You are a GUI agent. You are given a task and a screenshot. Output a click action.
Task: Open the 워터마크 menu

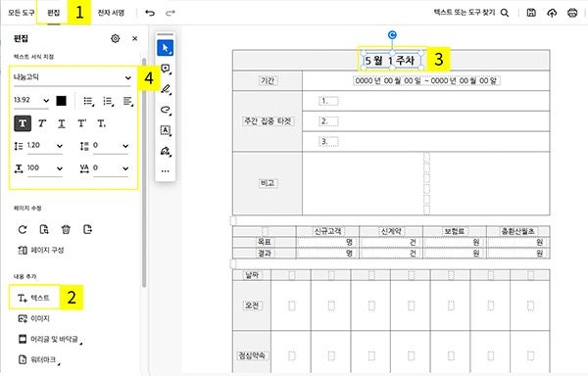39,359
